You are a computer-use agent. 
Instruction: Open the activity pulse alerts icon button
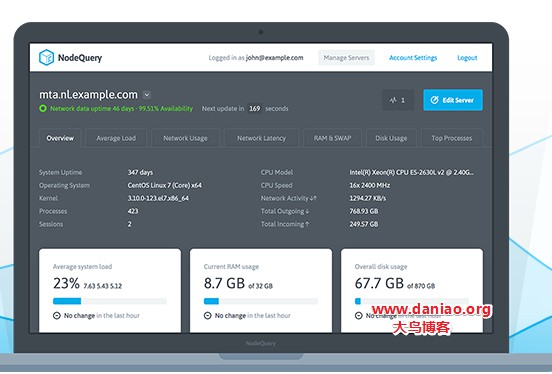tap(398, 100)
